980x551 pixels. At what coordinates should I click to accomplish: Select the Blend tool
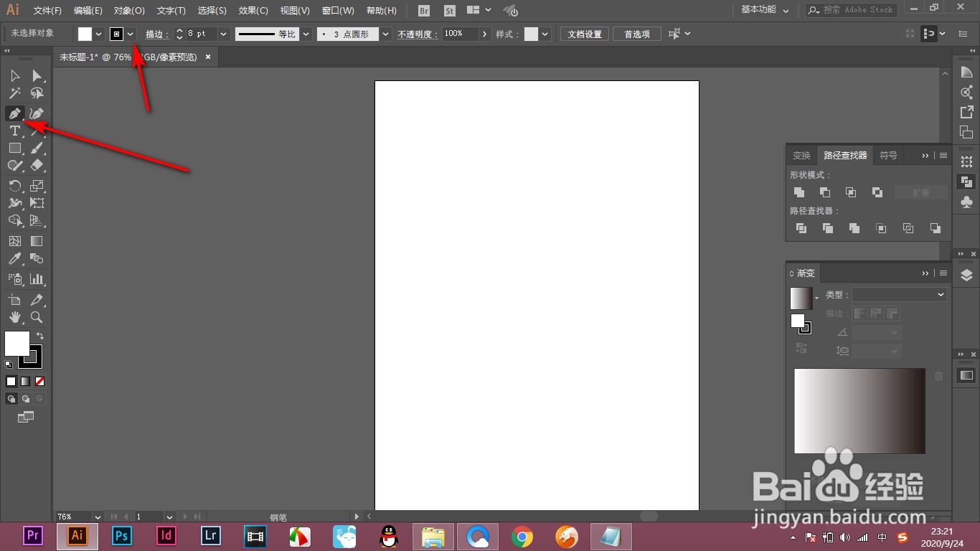pyautogui.click(x=37, y=258)
